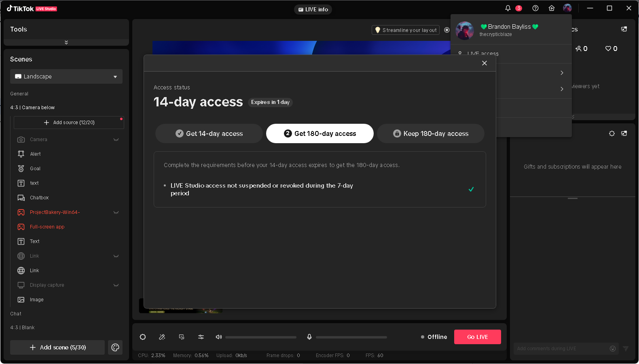The height and width of the screenshot is (364, 639).
Task: Open the LIVE center home icon
Action: (x=552, y=8)
